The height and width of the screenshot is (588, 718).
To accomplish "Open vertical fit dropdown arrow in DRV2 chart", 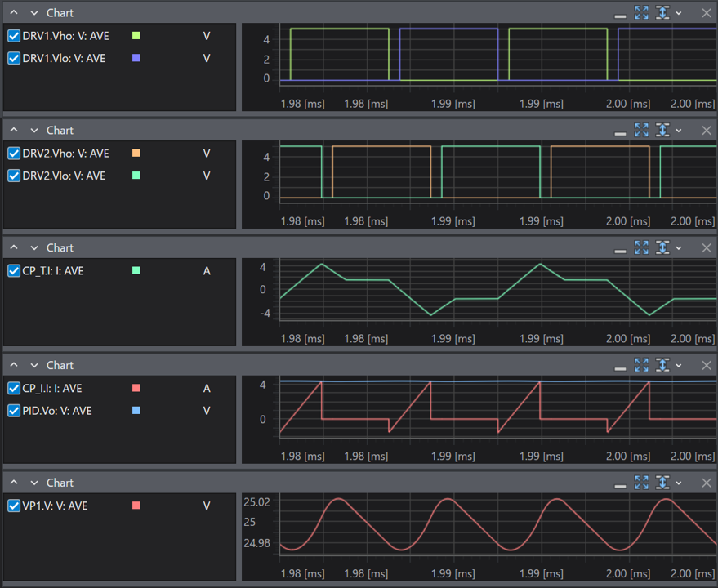I will click(679, 131).
